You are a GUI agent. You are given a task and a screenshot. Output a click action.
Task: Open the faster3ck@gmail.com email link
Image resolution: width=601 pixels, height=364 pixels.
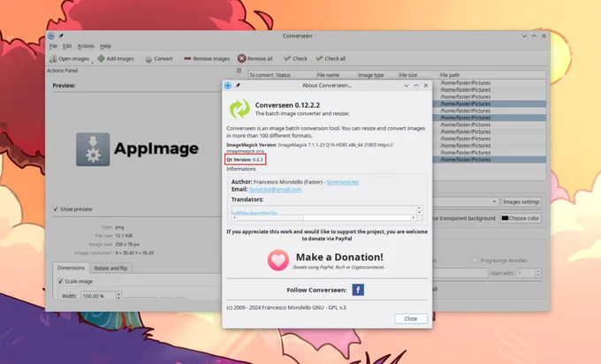(x=275, y=189)
